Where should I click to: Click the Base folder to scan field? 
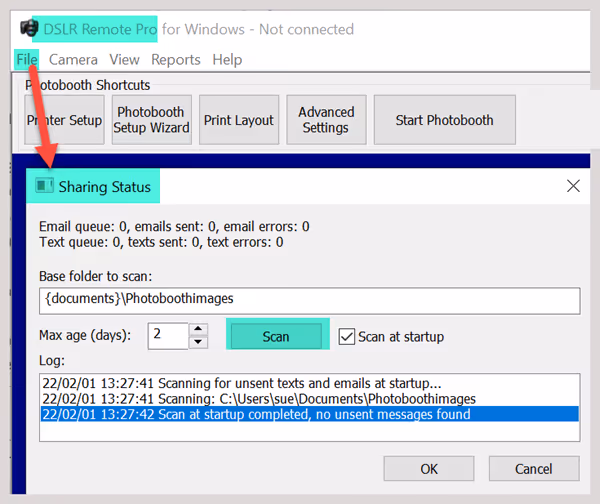310,301
